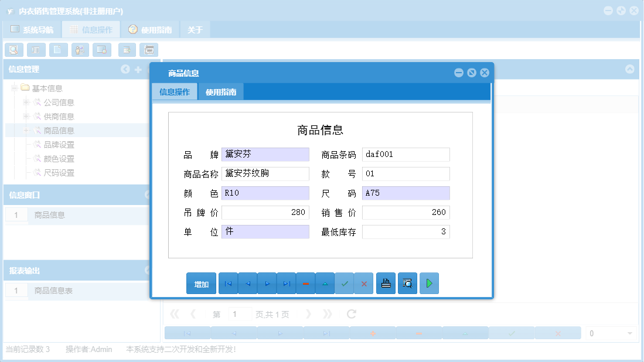Cancel record editing with the red X
The image size is (644, 362).
pos(364,283)
